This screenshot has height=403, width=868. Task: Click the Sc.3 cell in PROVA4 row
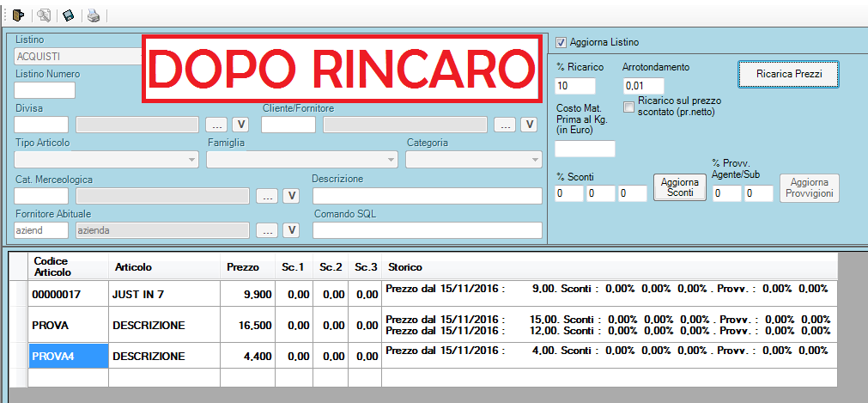click(365, 356)
